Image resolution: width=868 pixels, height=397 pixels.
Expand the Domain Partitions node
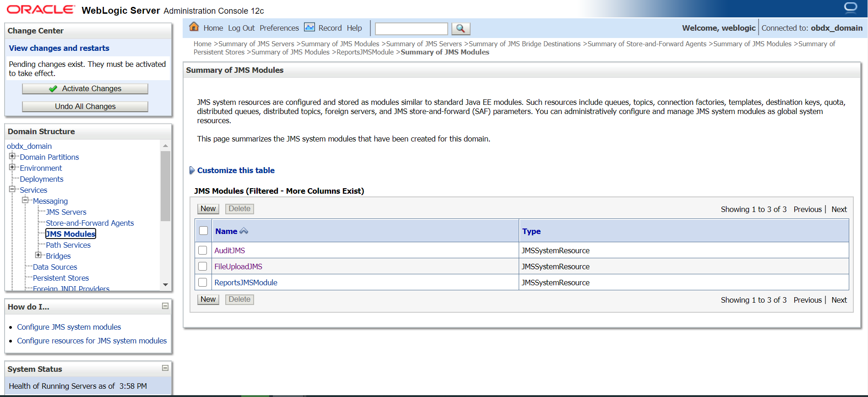point(12,156)
